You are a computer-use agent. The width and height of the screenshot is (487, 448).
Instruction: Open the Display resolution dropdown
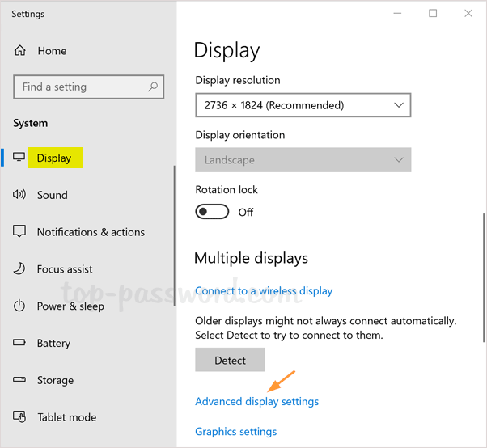(303, 105)
